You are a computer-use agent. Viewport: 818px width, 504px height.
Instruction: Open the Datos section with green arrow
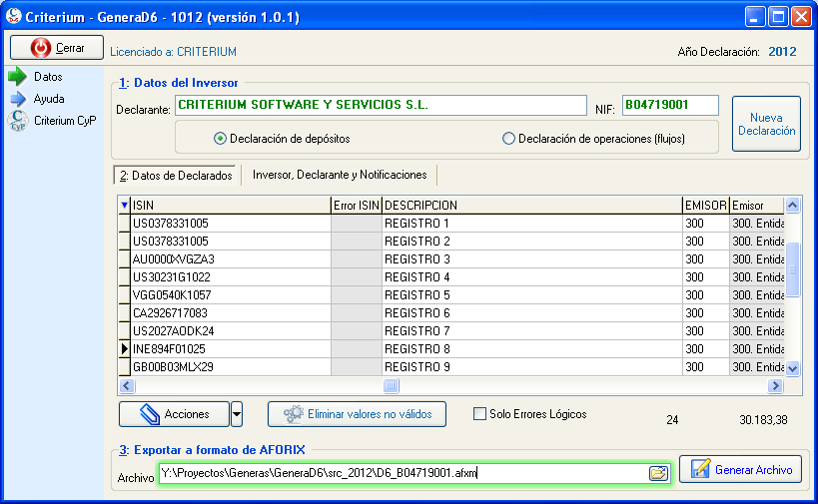(17, 77)
